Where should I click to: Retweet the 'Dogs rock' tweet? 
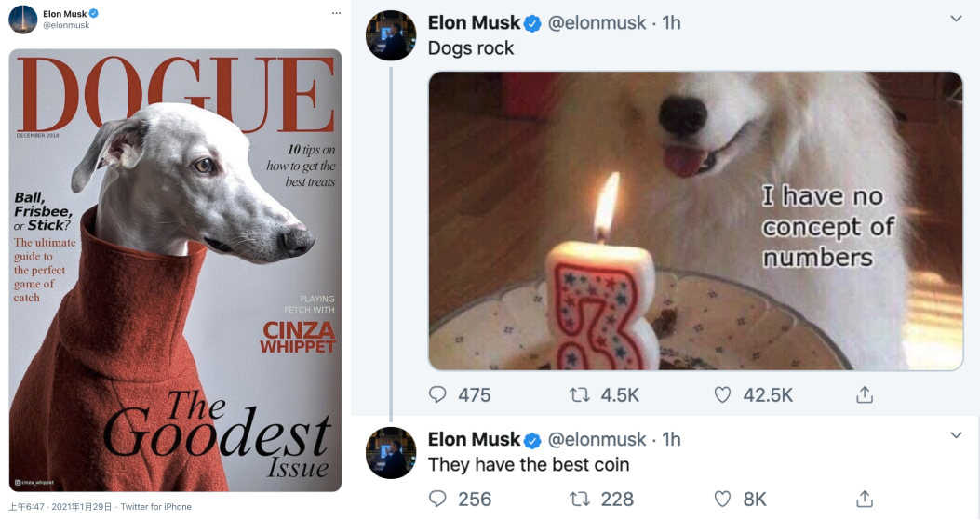tap(580, 394)
